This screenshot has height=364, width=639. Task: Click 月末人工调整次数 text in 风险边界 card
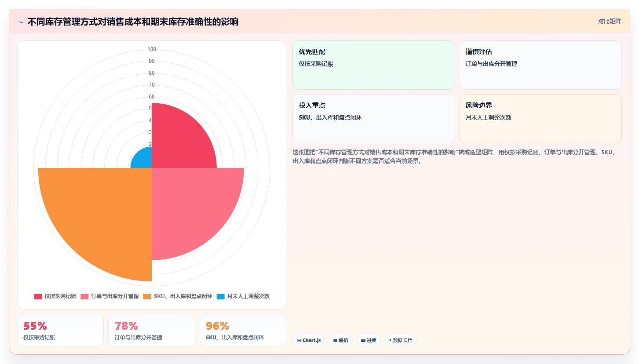click(x=489, y=117)
